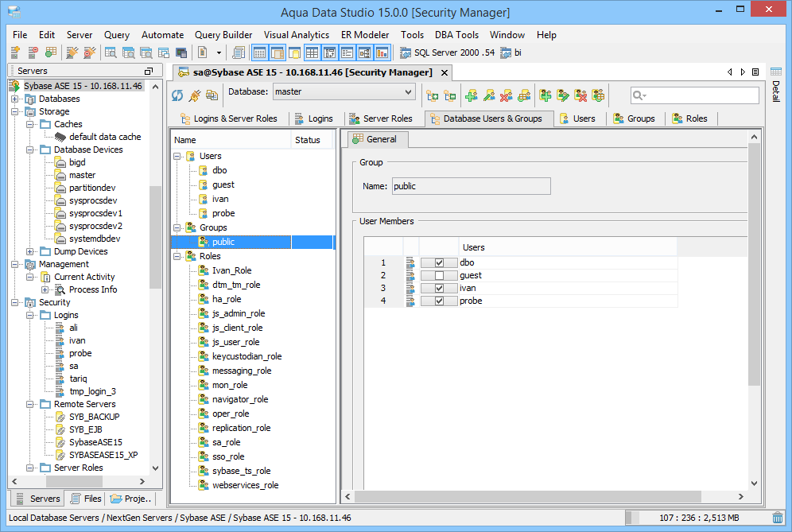
Task: Click the chart icon in the main toolbar
Action: tap(382, 53)
